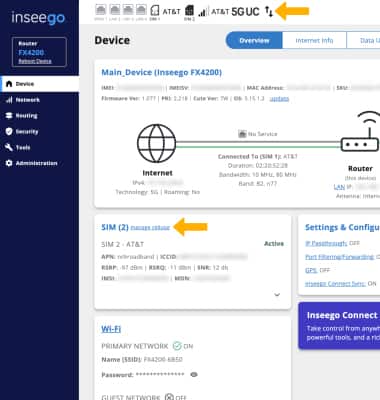Click the Tools wrench icon

tap(9, 147)
